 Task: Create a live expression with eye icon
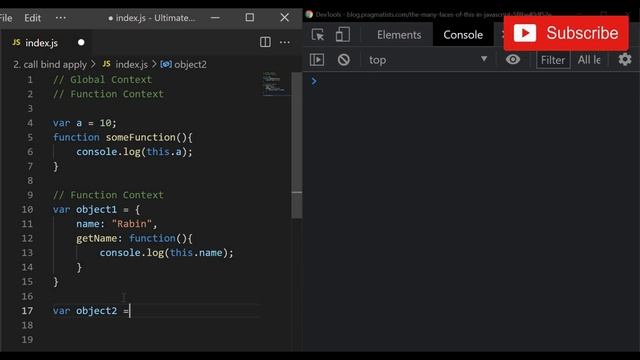click(x=513, y=60)
